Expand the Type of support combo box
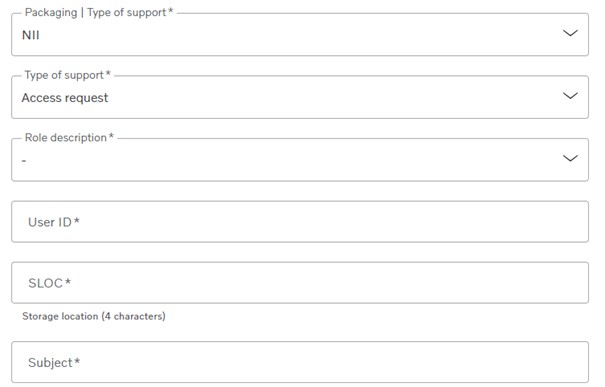605x387 pixels. click(300, 97)
